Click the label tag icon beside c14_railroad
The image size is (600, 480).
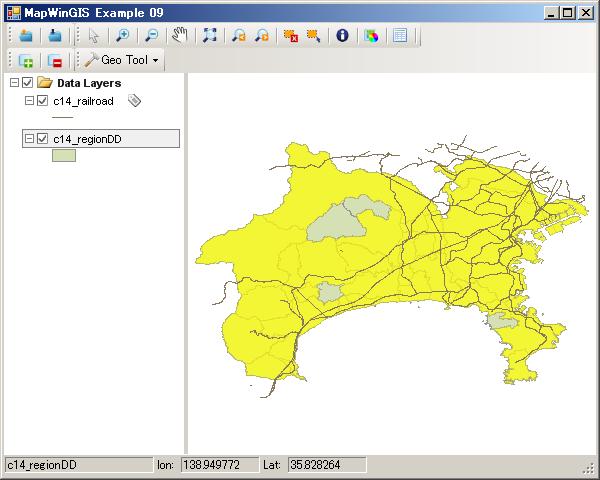pos(135,101)
